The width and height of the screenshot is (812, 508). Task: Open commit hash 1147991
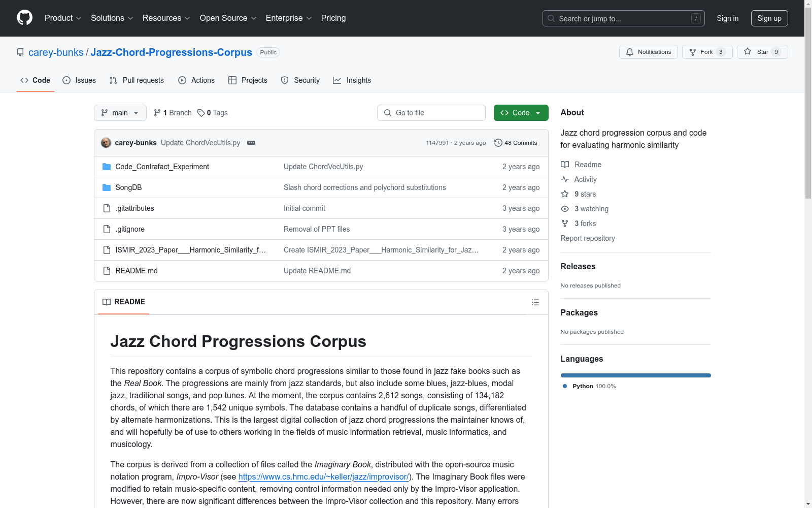(x=437, y=143)
